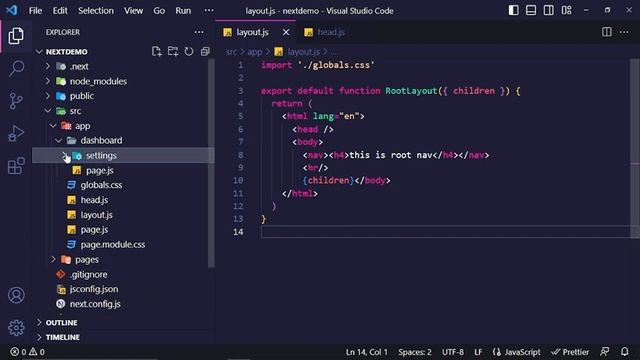The height and width of the screenshot is (360, 640).
Task: Toggle the primary side bar layout icon
Action: tap(513, 10)
